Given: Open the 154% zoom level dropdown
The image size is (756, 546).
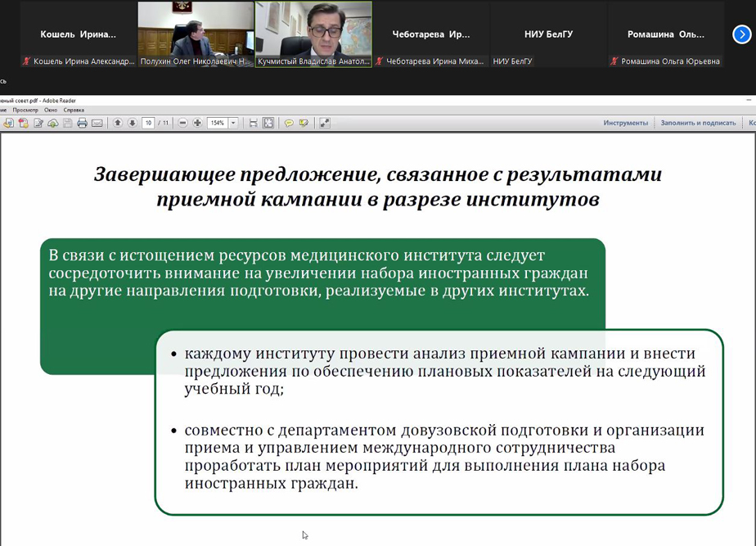Looking at the screenshot, I should click(233, 123).
